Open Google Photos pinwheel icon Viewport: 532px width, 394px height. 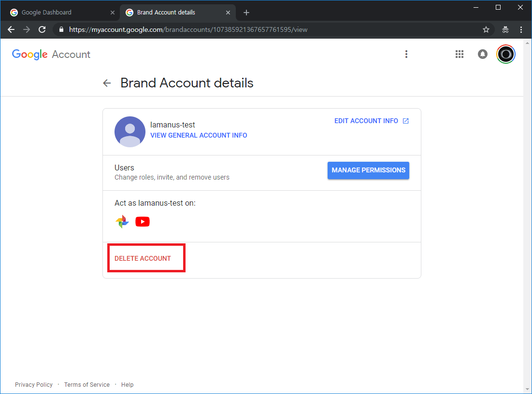(122, 222)
